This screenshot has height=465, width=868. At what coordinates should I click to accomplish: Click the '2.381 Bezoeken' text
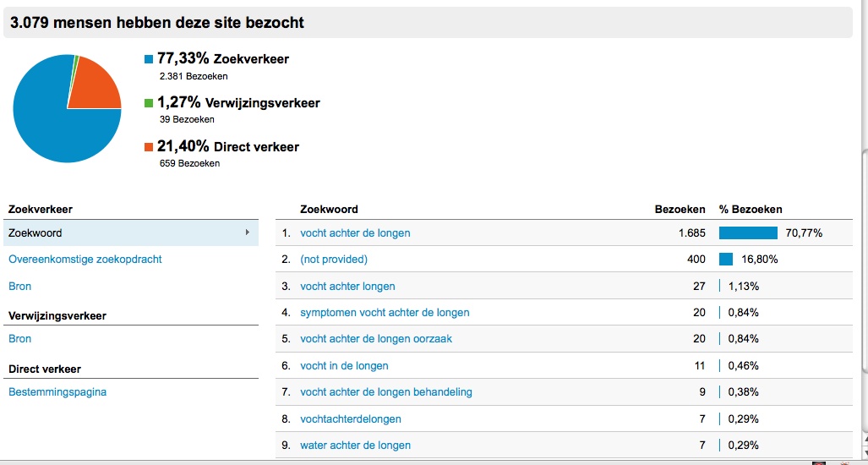tap(194, 76)
